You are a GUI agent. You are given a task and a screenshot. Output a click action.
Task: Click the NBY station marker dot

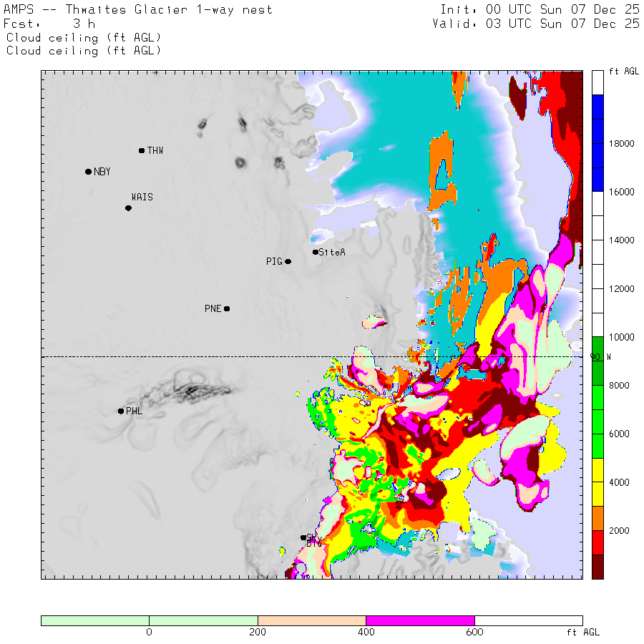(88, 172)
